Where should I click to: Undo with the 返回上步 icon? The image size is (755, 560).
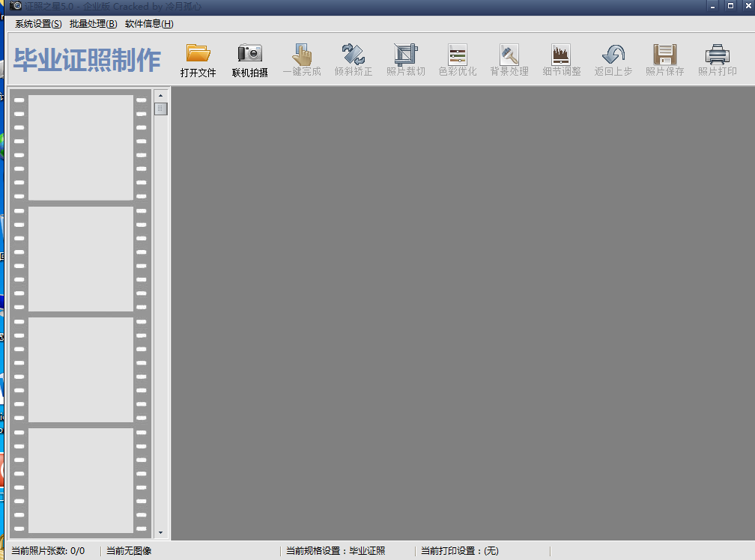coord(613,60)
